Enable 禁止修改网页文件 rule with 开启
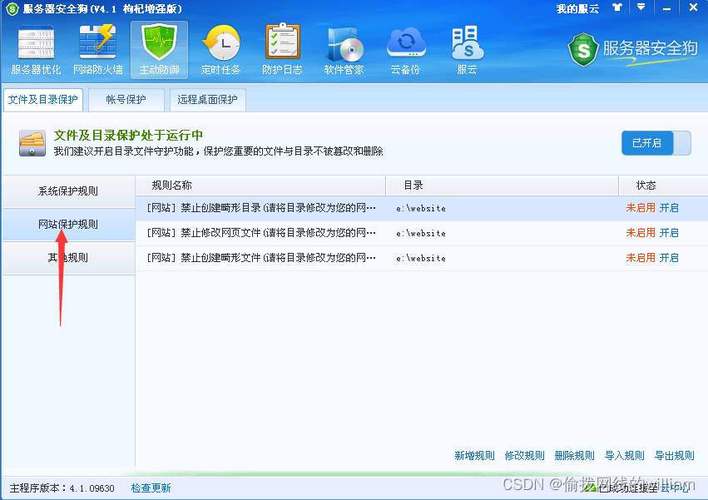The width and height of the screenshot is (708, 500). [x=669, y=232]
